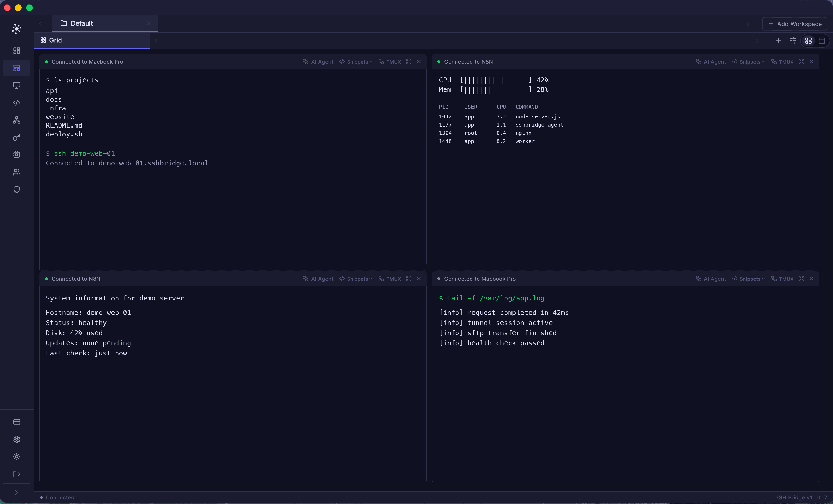Toggle light theme sun icon in sidebar
The image size is (833, 504).
click(17, 457)
